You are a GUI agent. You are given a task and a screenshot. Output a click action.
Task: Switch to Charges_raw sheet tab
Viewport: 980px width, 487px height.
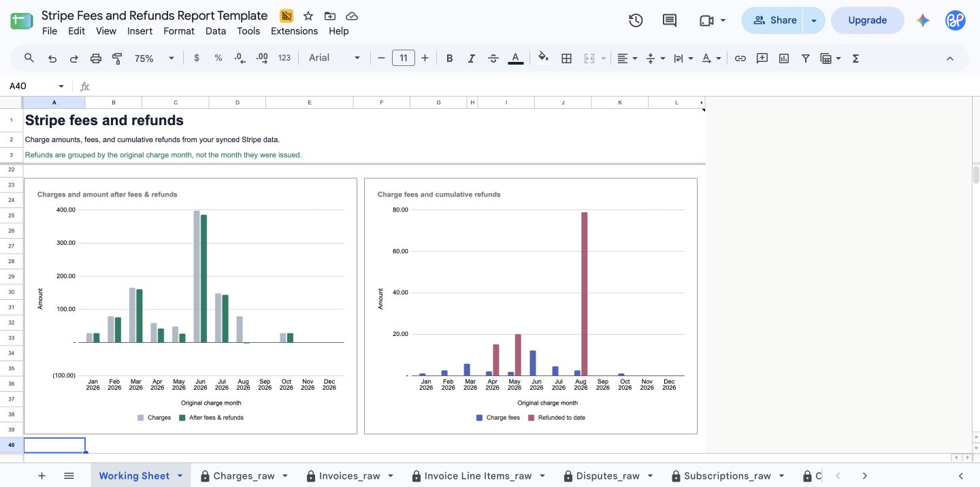pos(244,476)
